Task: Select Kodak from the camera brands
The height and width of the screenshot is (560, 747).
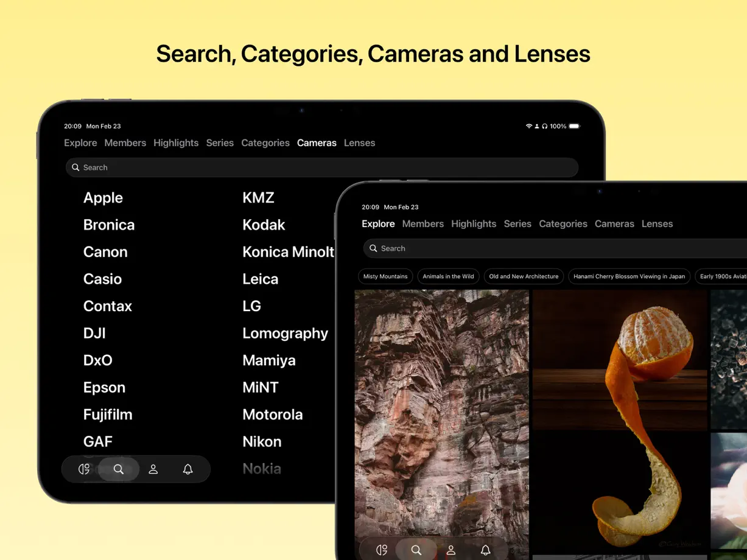Action: pos(264,225)
